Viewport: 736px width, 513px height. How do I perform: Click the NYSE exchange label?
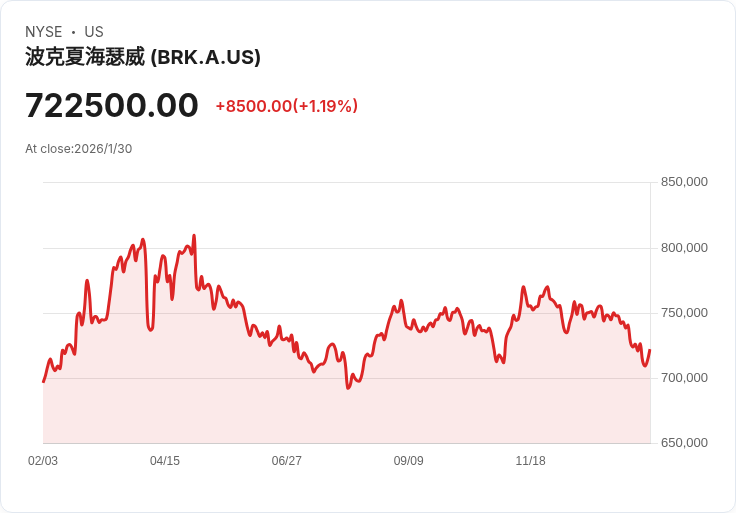(x=44, y=32)
